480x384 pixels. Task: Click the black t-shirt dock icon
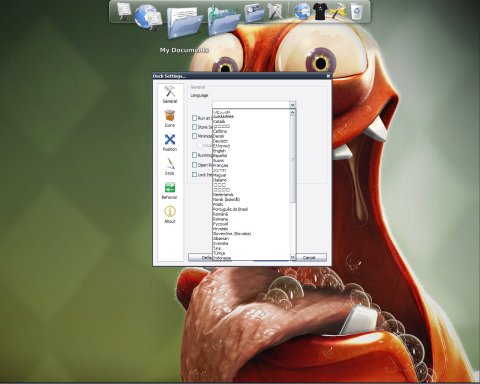[320, 11]
